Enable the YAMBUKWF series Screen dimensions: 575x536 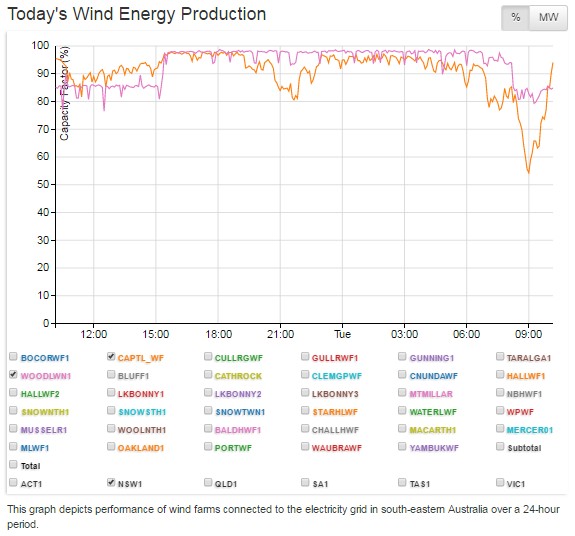pyautogui.click(x=402, y=446)
